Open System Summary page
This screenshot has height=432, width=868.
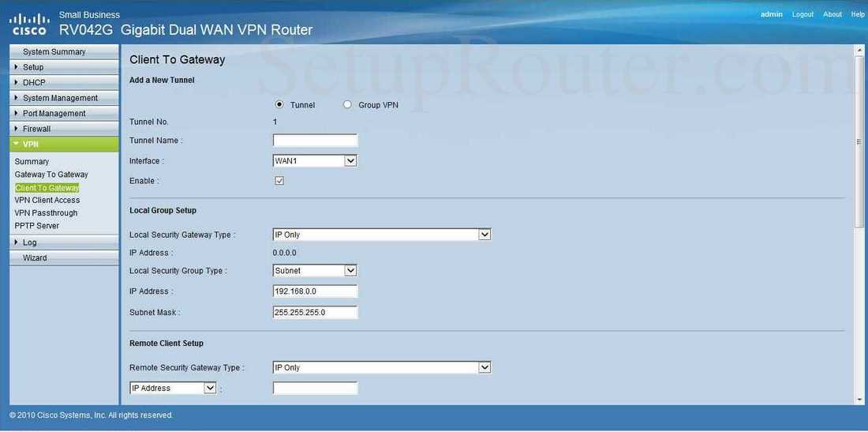[x=64, y=51]
